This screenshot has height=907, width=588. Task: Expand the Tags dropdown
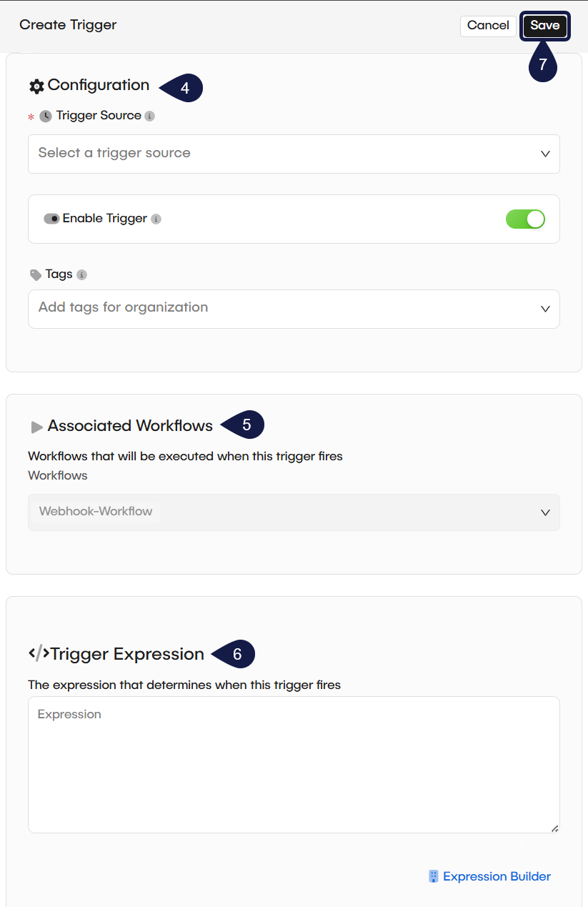point(294,309)
